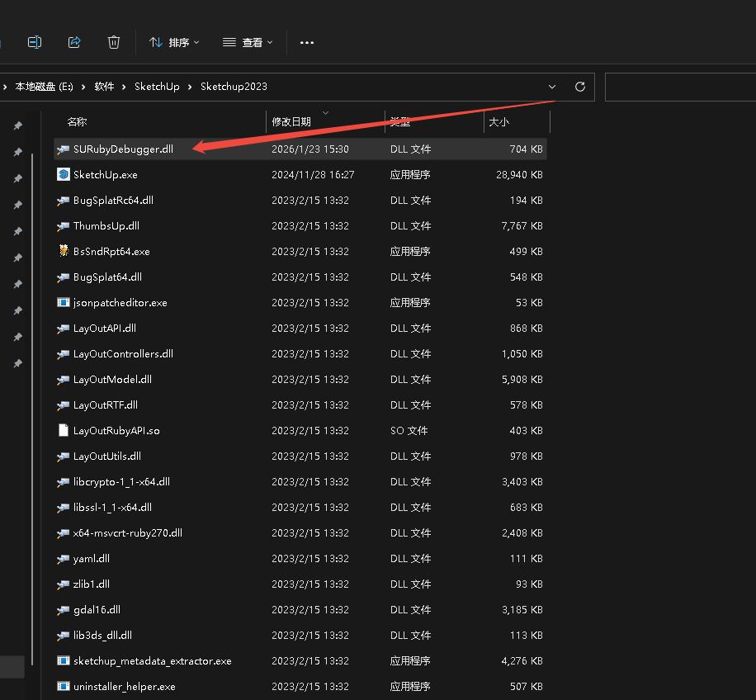Click the file name gdal16.dll
Viewport: 756px width, 700px height.
pos(97,609)
